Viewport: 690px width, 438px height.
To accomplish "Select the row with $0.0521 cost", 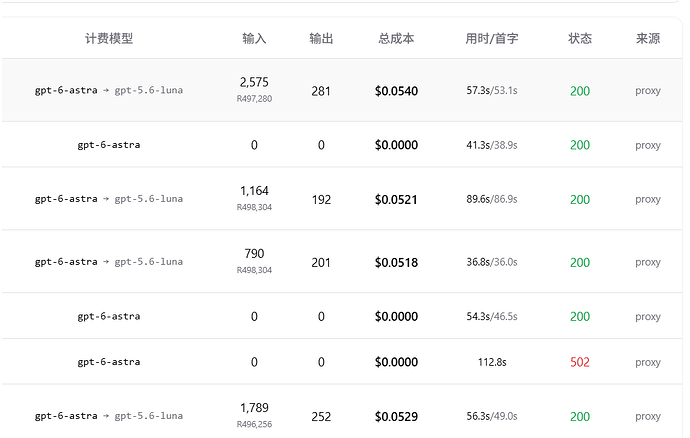I will click(x=342, y=199).
